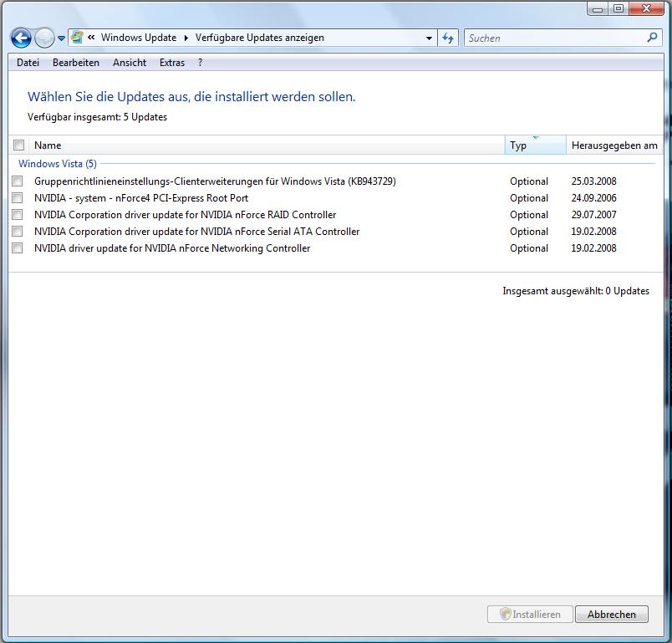
Task: Open the Datei menu
Action: coord(28,63)
